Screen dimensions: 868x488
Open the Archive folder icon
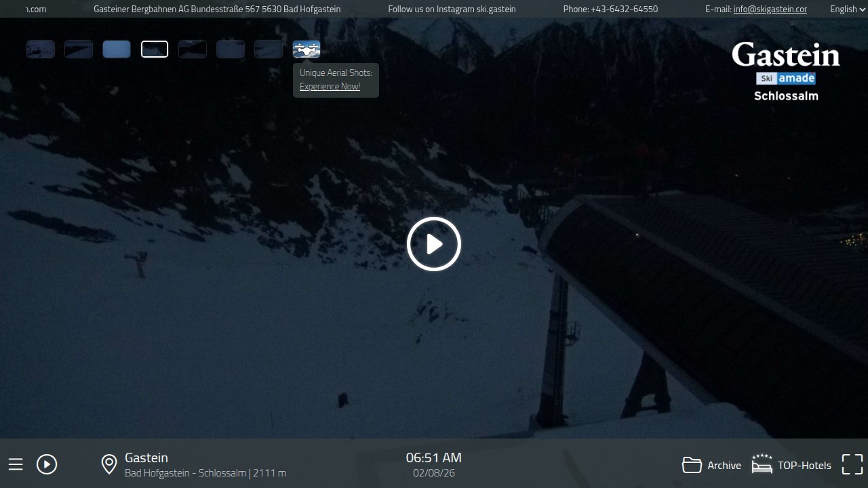(692, 465)
